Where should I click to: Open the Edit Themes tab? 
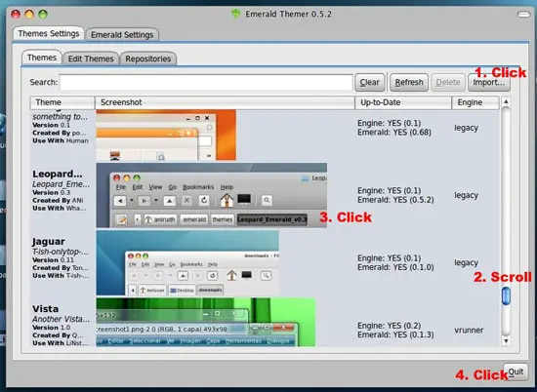91,59
